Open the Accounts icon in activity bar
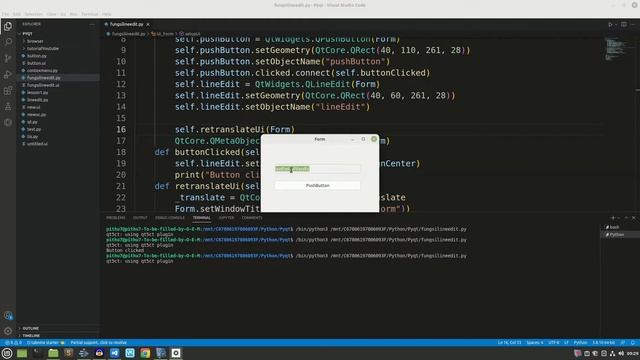 click(8, 315)
